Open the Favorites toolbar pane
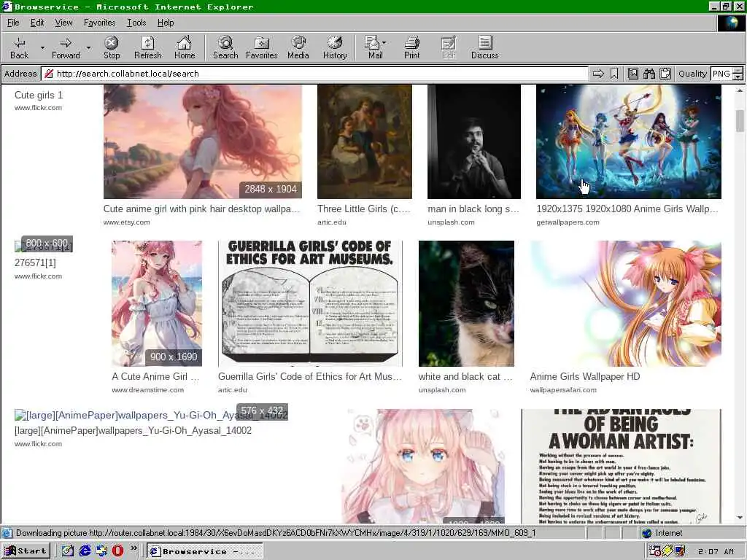Image resolution: width=747 pixels, height=560 pixels. (x=262, y=47)
